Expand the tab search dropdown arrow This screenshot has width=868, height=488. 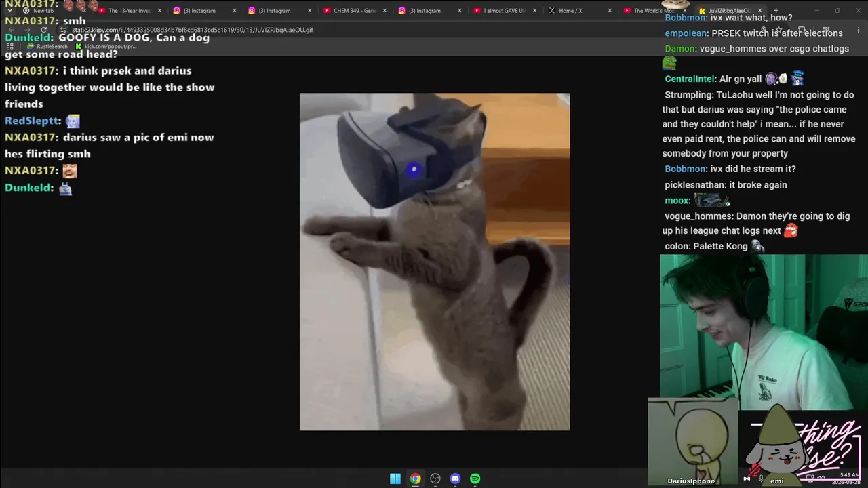[x=9, y=11]
